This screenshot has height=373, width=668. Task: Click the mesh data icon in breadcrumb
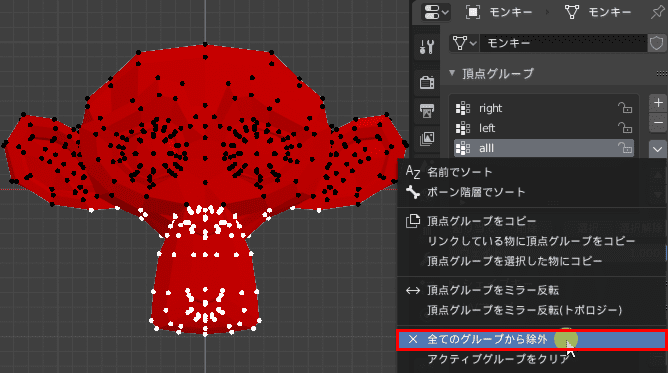coord(572,12)
